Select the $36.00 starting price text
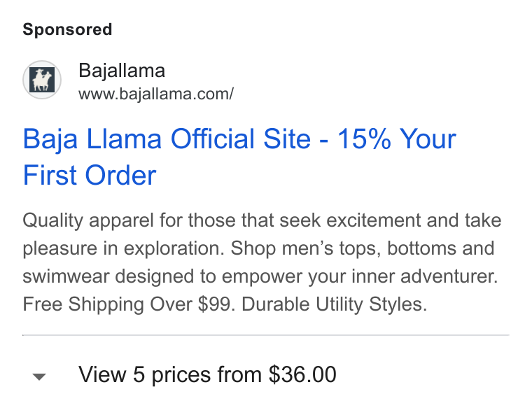Screen dimensions: 532x417 pyautogui.click(x=302, y=375)
